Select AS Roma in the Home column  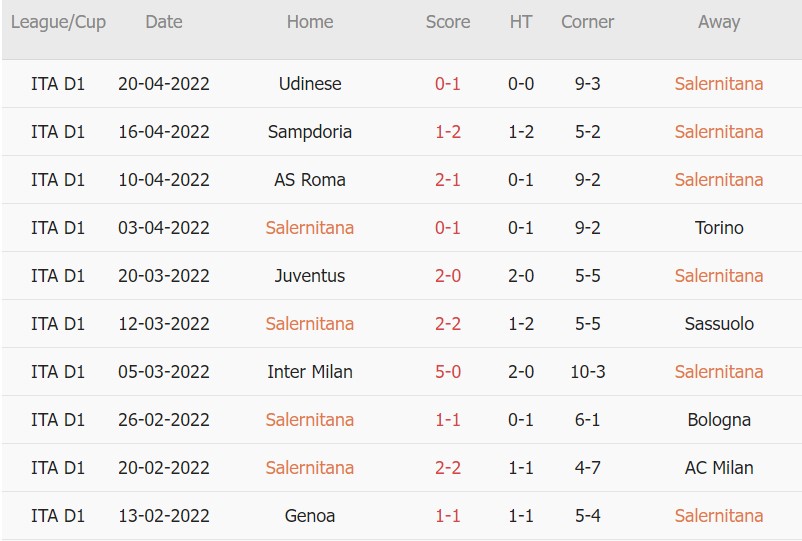(x=310, y=180)
